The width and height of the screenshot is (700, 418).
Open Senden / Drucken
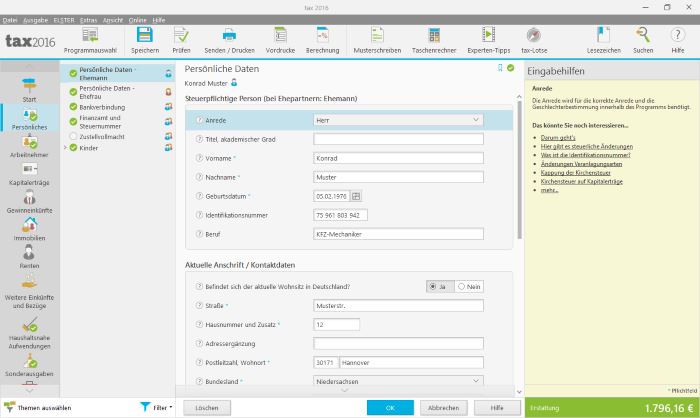pyautogui.click(x=229, y=40)
